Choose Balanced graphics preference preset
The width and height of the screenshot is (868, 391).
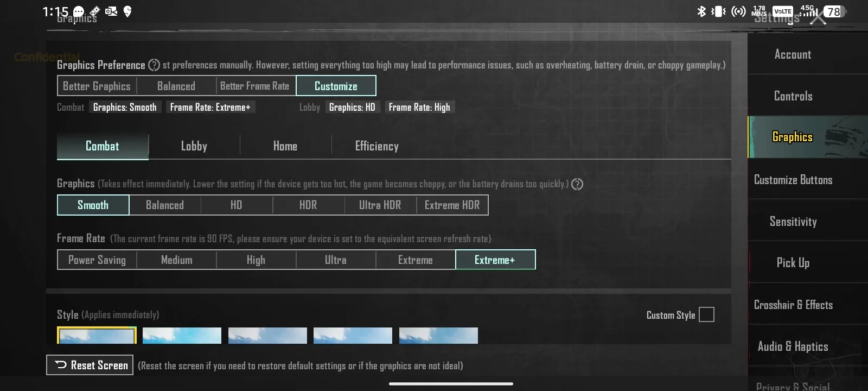(x=176, y=86)
